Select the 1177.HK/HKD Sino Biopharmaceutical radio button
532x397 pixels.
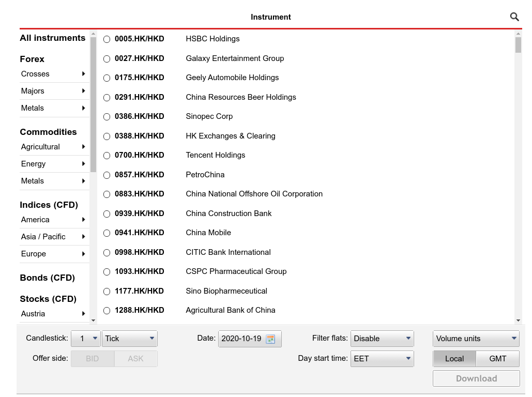107,292
